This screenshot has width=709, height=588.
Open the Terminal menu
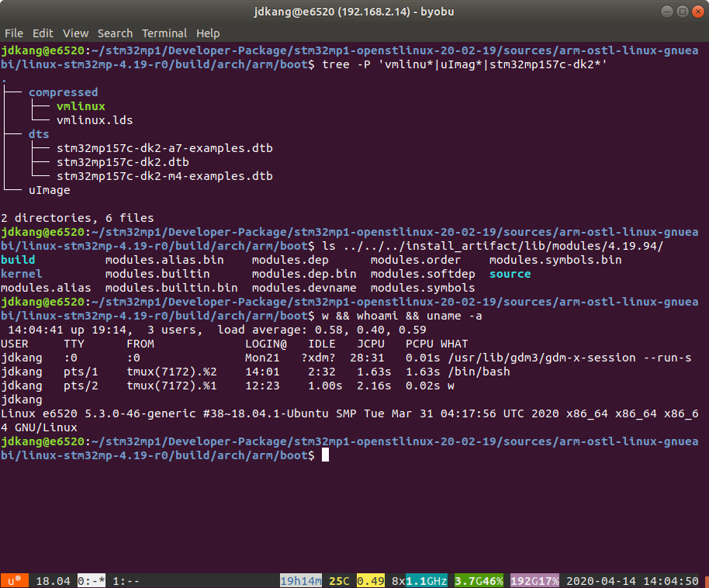164,33
